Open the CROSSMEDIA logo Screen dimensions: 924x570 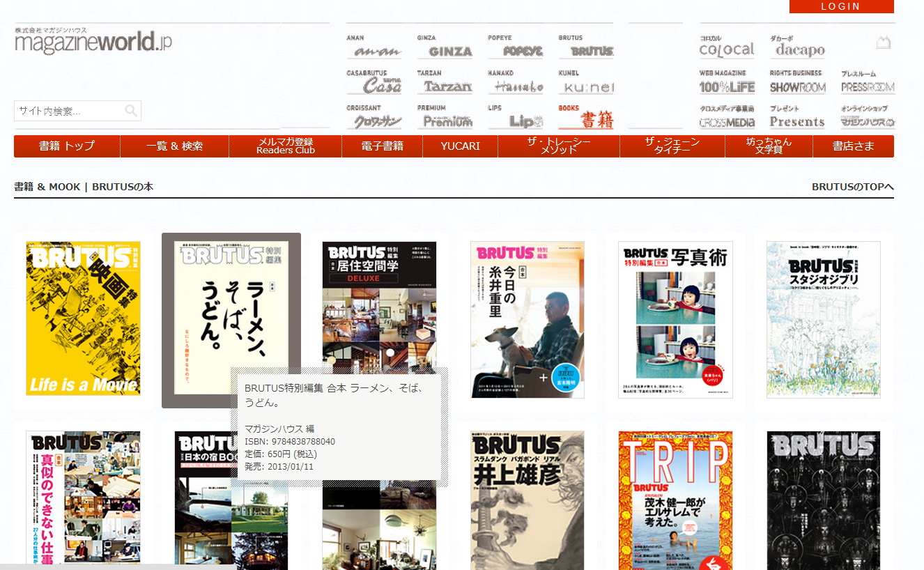click(727, 117)
